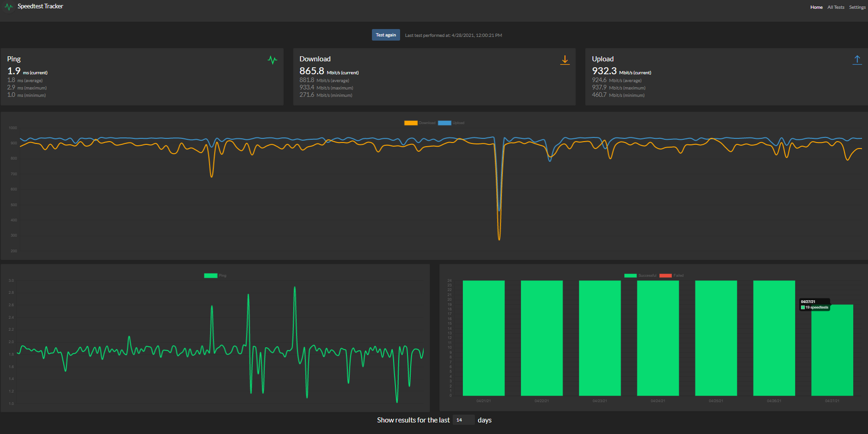Image resolution: width=868 pixels, height=434 pixels.
Task: Click the 'Show results for the last' label
Action: tap(413, 420)
